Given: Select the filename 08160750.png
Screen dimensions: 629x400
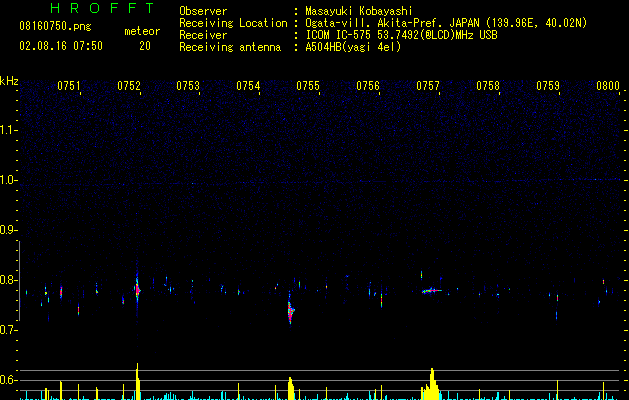Looking at the screenshot, I should click(x=55, y=27).
